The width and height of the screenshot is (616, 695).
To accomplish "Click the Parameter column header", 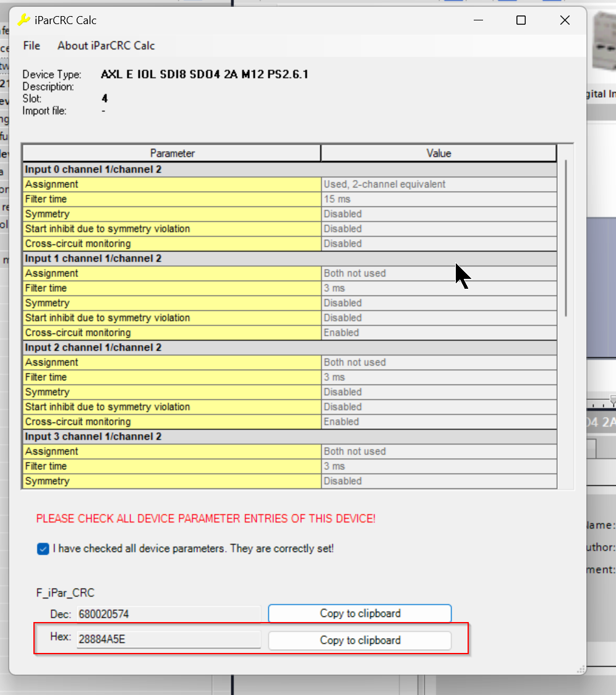I will click(x=172, y=153).
